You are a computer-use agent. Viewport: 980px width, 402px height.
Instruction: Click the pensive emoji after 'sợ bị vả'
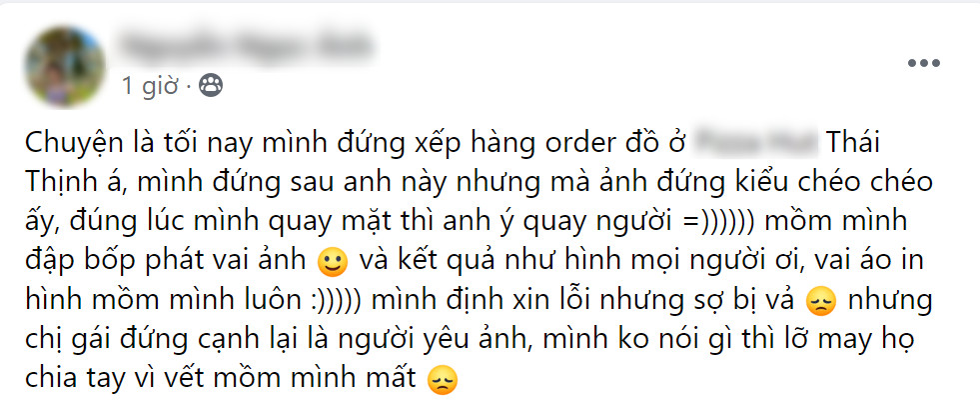pos(822,303)
